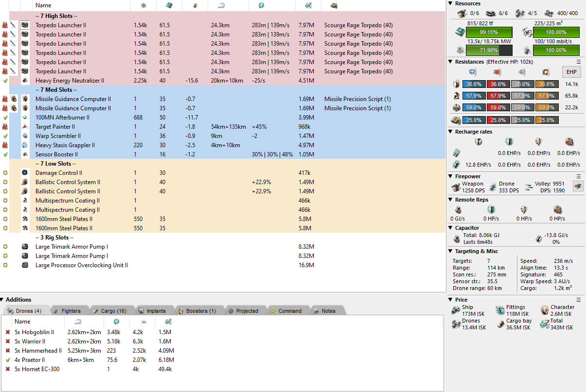Image resolution: width=586 pixels, height=392 pixels.
Task: Disable the 4x Praetor II drones
Action: coord(8,360)
